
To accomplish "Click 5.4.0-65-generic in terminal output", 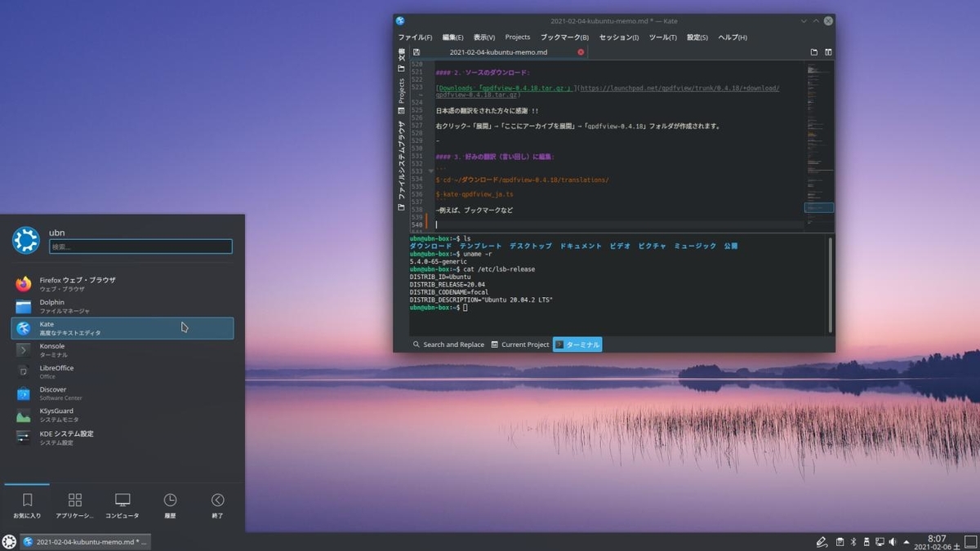I will [439, 261].
